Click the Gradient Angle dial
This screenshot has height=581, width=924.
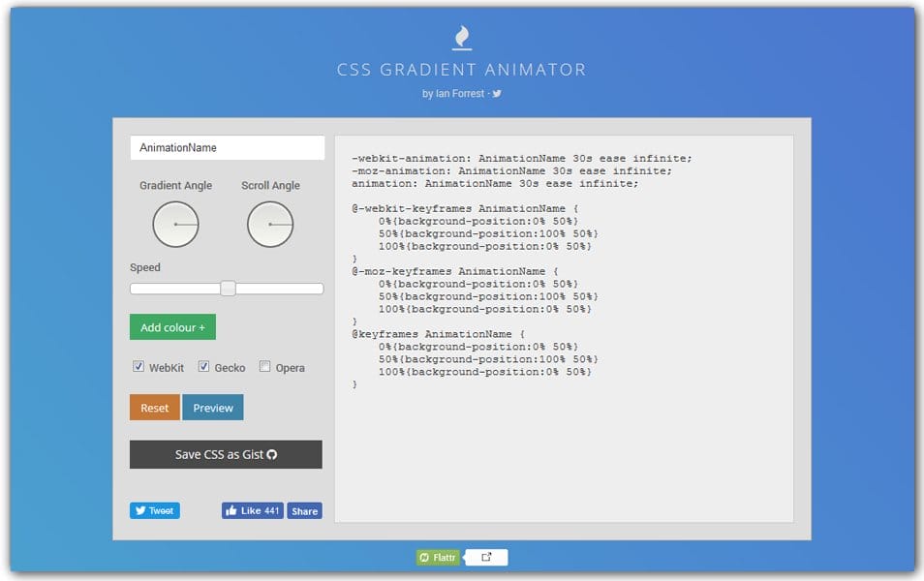pyautogui.click(x=175, y=224)
